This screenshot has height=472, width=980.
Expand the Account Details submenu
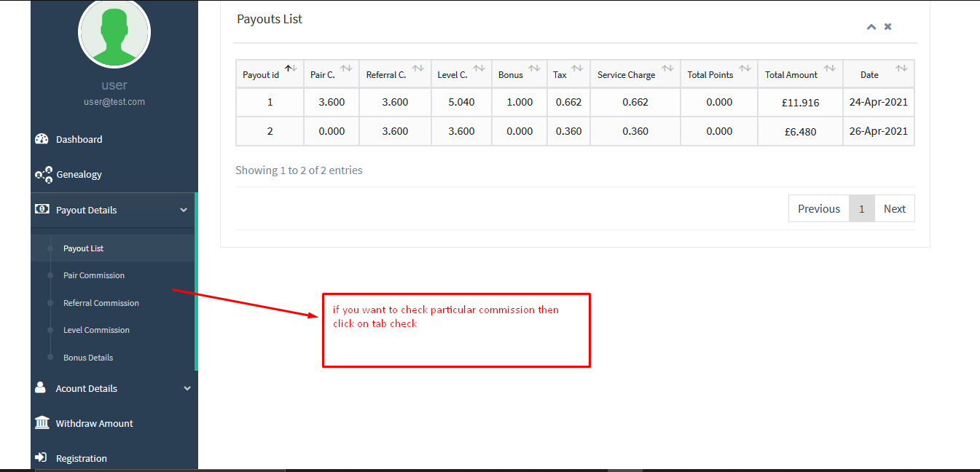coord(187,389)
